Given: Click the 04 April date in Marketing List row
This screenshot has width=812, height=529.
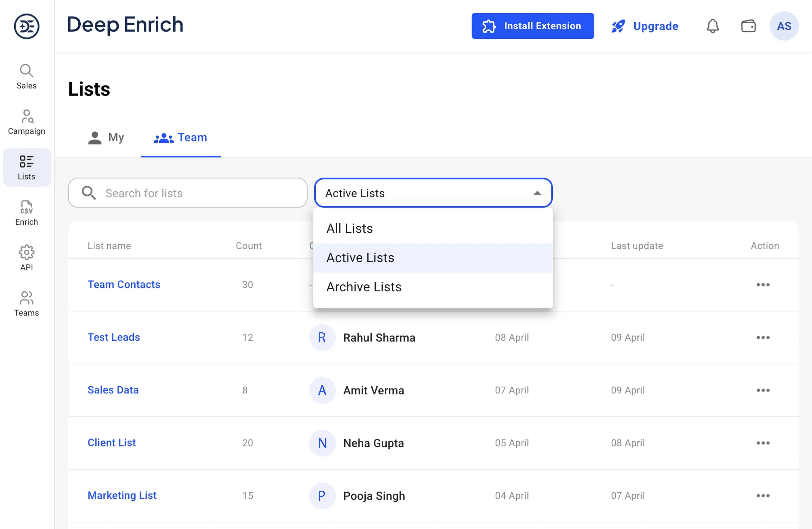Looking at the screenshot, I should point(512,496).
